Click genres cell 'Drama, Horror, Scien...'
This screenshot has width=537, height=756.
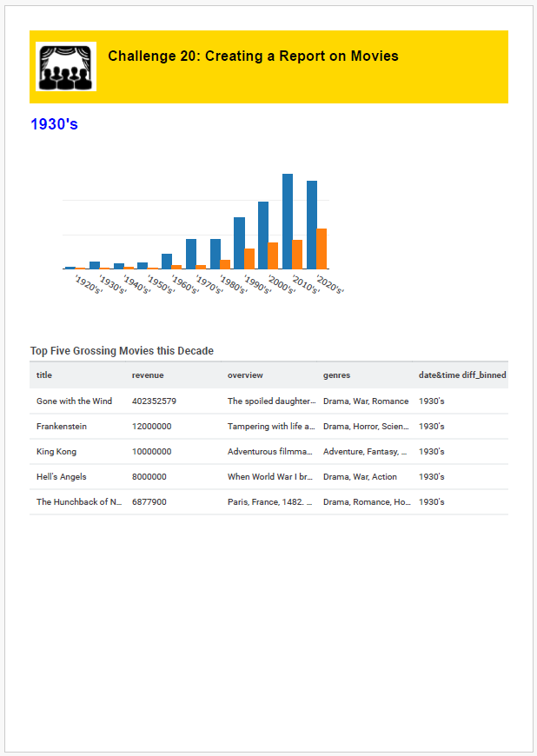(366, 426)
